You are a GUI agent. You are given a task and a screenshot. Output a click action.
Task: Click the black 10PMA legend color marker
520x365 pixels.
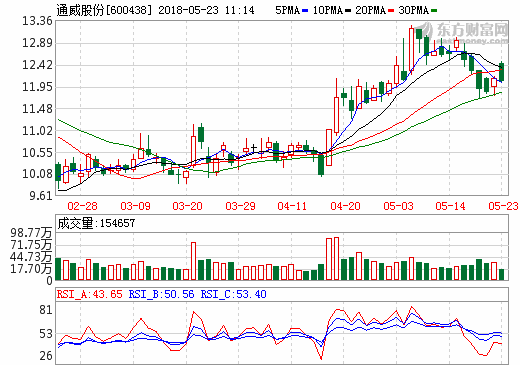tap(348, 11)
